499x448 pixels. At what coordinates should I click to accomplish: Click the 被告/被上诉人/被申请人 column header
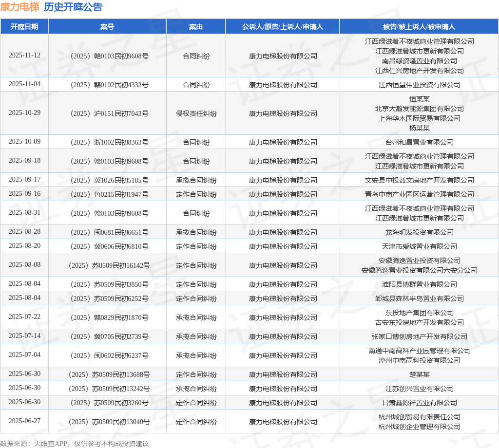(x=419, y=27)
